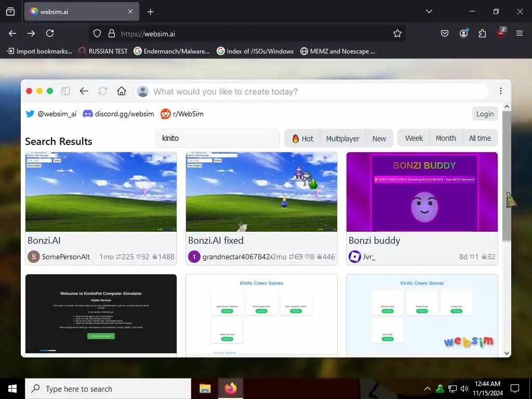
Task: Open the list all tabs chevron
Action: [x=429, y=11]
